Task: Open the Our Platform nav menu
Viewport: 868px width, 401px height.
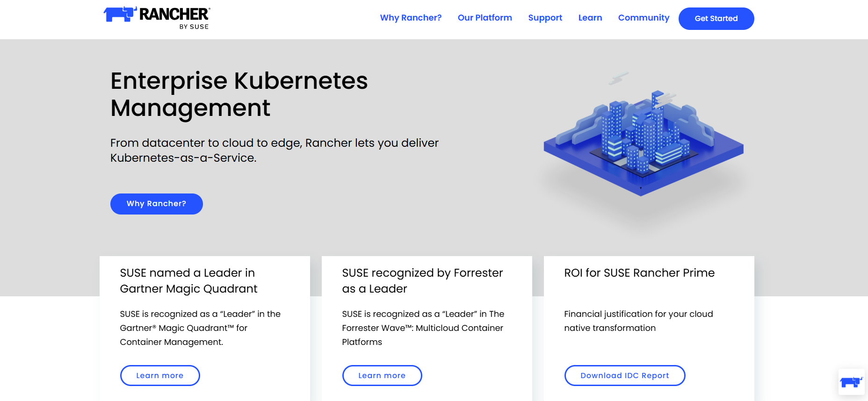Action: coord(485,18)
